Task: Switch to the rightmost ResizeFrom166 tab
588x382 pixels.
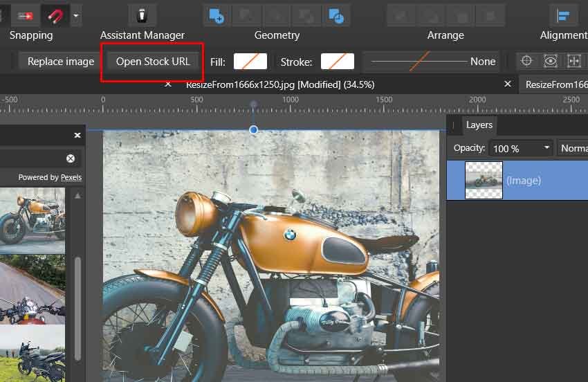Action: [x=556, y=84]
